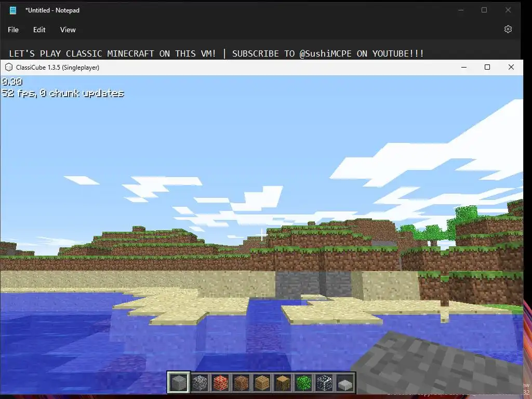Click the '*Untitled - Notepad' title text
The height and width of the screenshot is (399, 532).
click(52, 10)
